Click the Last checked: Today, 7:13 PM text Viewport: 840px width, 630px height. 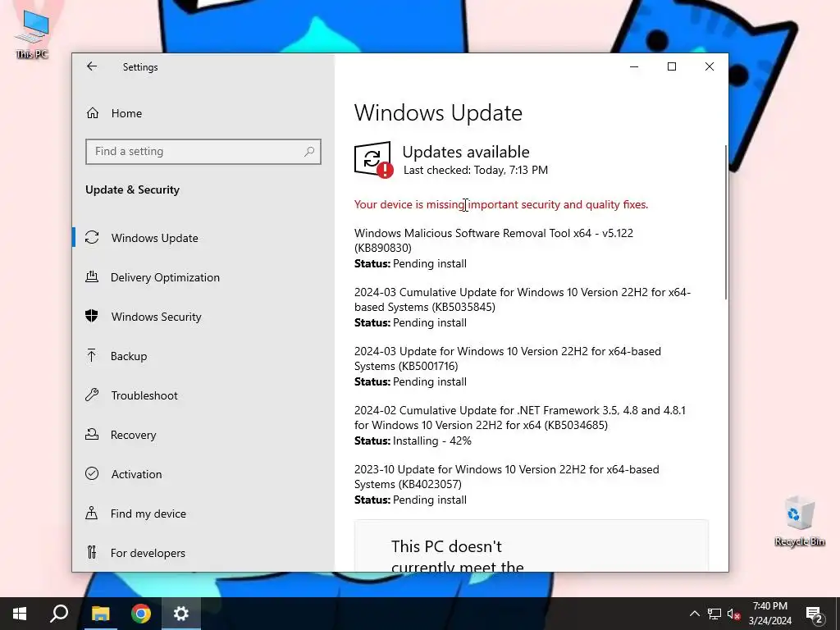476,171
